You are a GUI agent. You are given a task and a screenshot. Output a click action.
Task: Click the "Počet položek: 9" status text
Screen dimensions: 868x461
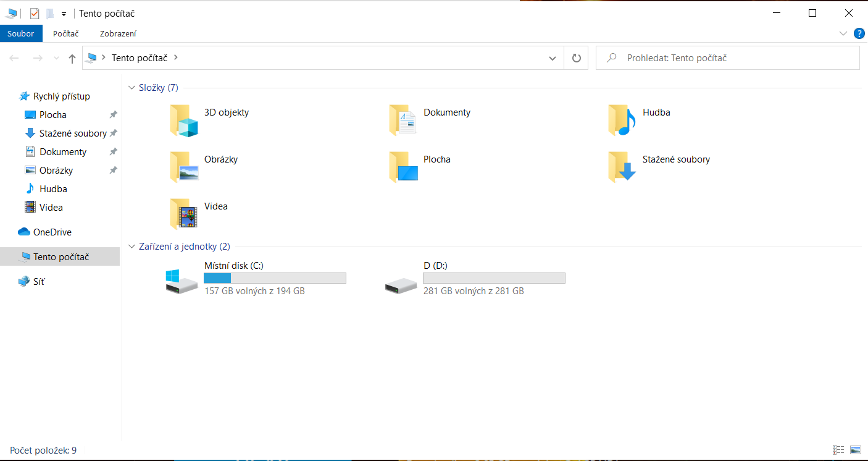click(x=43, y=450)
